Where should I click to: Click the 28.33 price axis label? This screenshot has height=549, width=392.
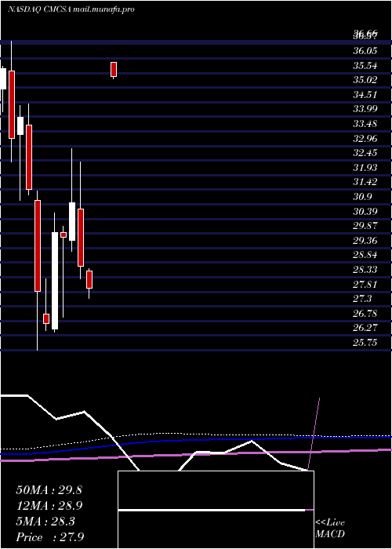tap(365, 269)
